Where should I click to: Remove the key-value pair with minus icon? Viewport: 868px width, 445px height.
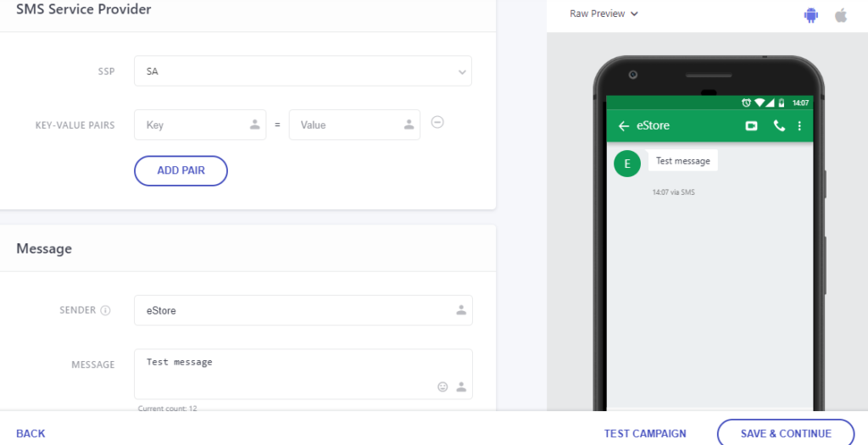click(x=437, y=122)
